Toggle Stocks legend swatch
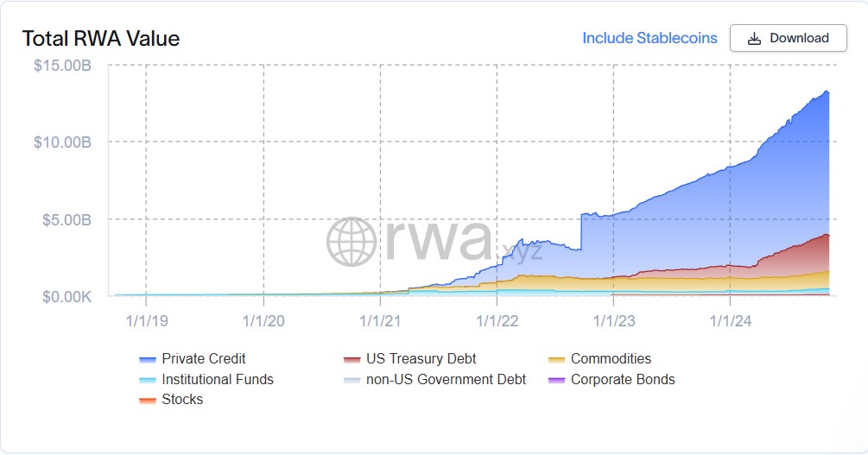 click(x=147, y=400)
